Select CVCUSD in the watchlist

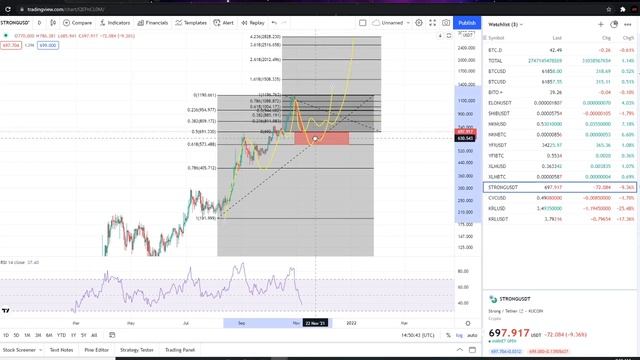(560, 198)
